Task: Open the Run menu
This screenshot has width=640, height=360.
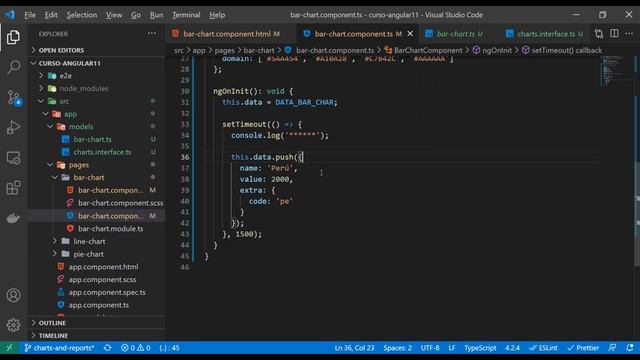Action: (156, 15)
